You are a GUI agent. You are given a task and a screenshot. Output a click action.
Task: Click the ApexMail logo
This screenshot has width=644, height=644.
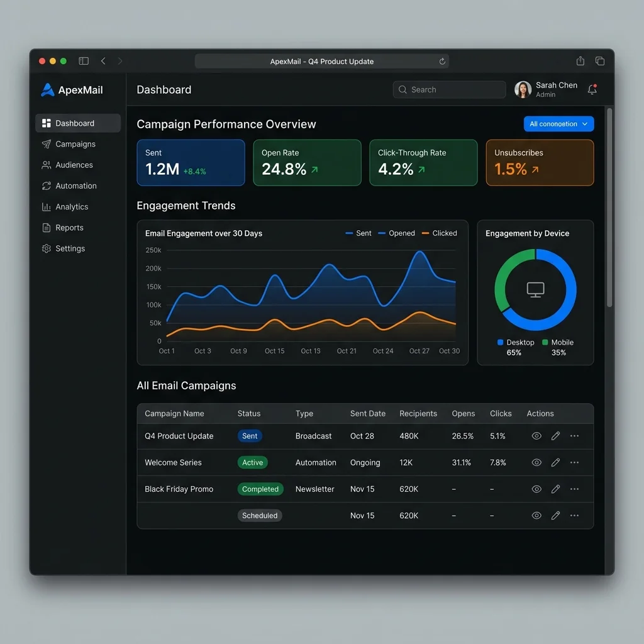(x=72, y=90)
